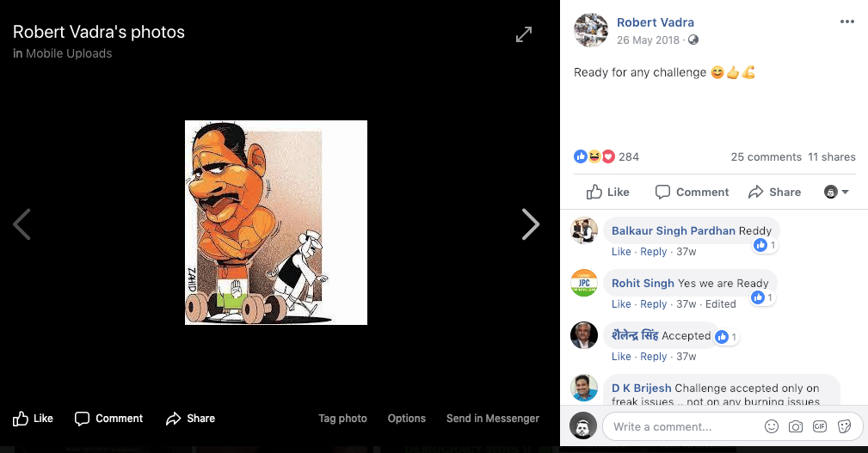Click the Write a comment field
The width and height of the screenshot is (868, 453).
coord(680,426)
